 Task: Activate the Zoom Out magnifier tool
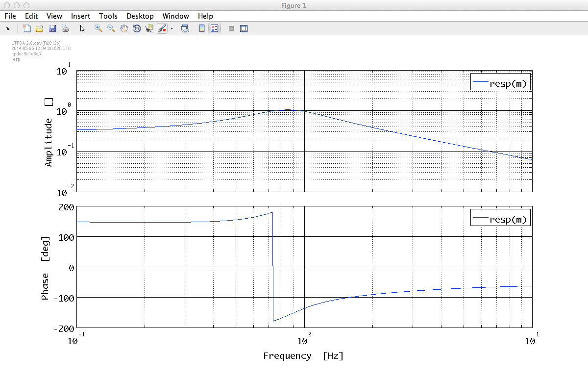(111, 29)
